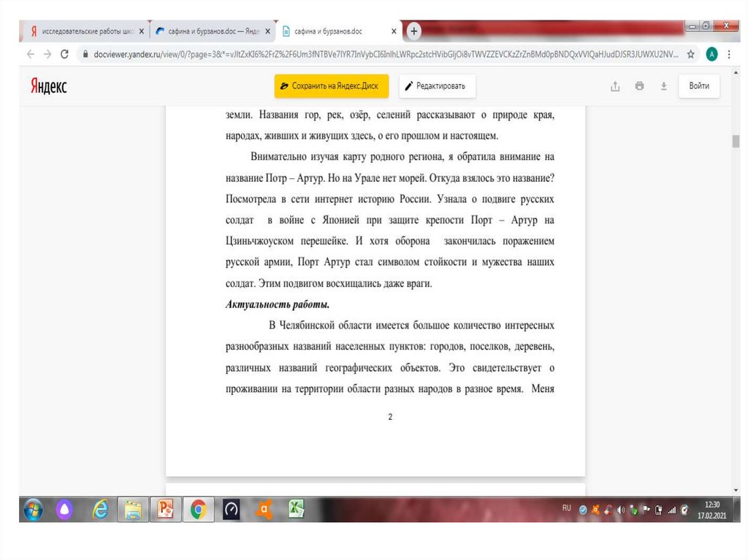Click the battery power plug tray icon
Image resolution: width=748 pixels, height=560 pixels.
pos(659,510)
